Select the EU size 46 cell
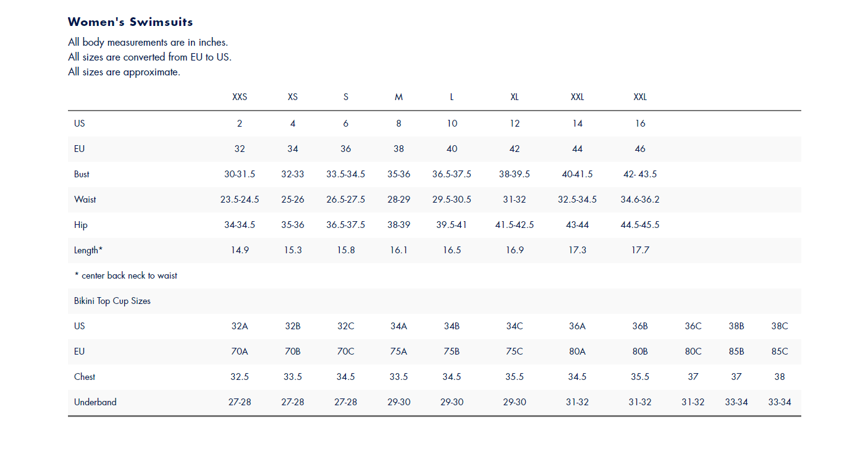The image size is (868, 459). point(640,149)
